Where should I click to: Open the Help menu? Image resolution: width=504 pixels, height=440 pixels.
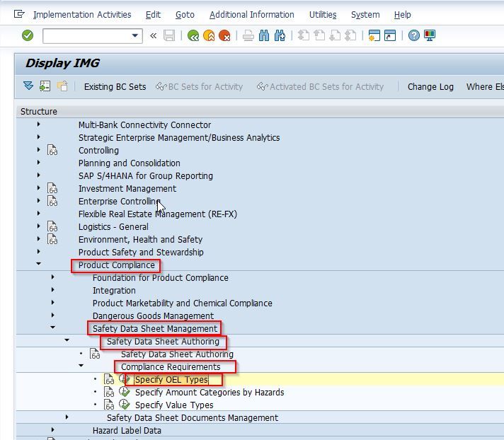(x=403, y=15)
